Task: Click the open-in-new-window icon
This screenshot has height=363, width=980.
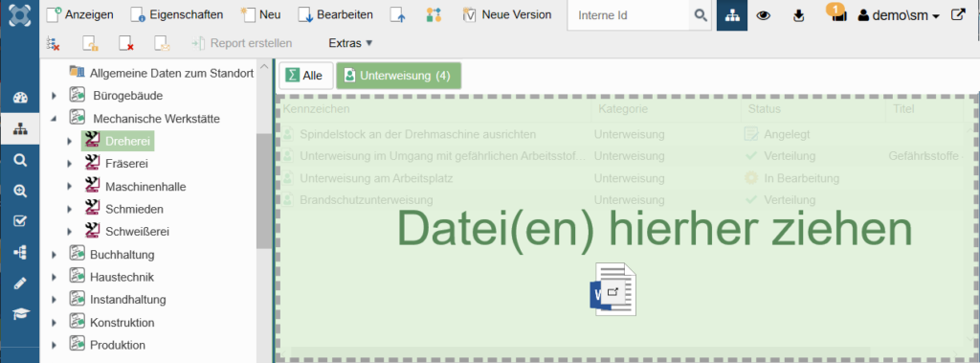Action: point(958,15)
